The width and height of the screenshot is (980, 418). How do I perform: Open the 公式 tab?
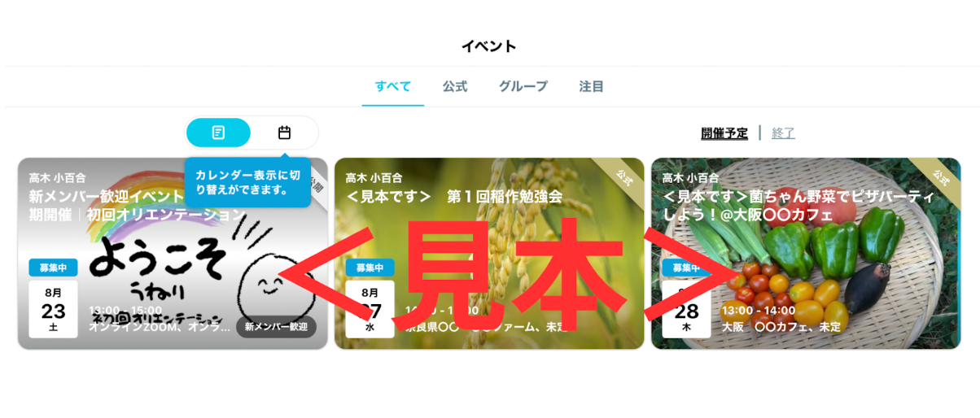click(x=455, y=86)
